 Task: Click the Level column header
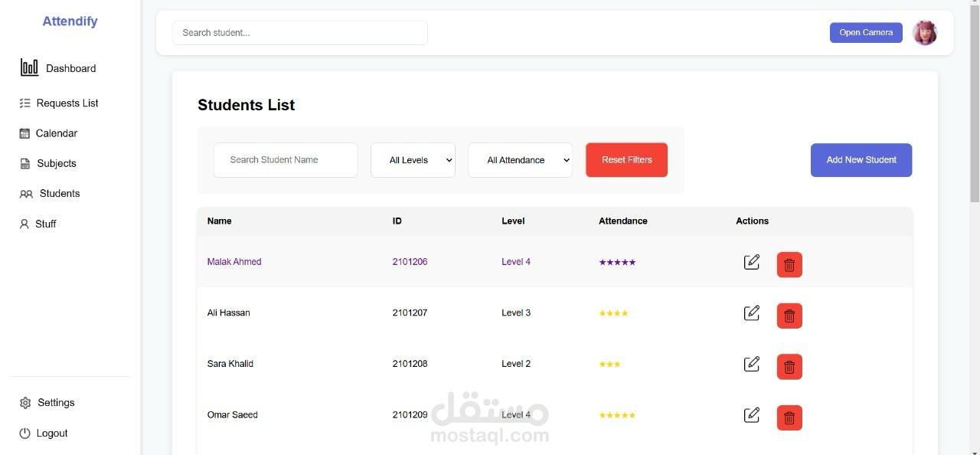513,221
